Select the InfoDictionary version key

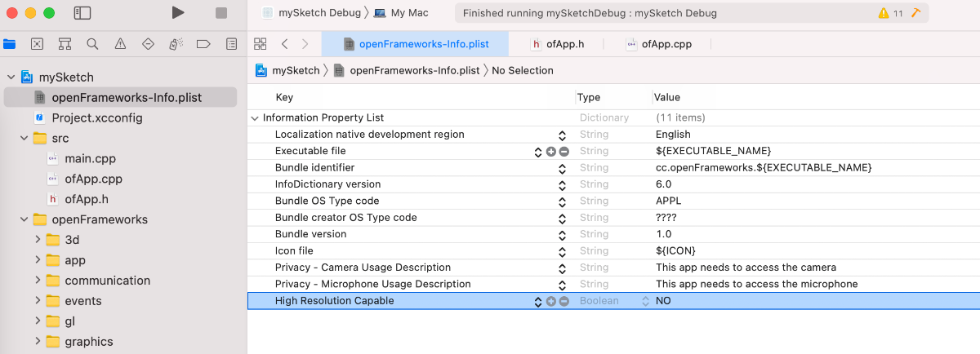pos(329,184)
